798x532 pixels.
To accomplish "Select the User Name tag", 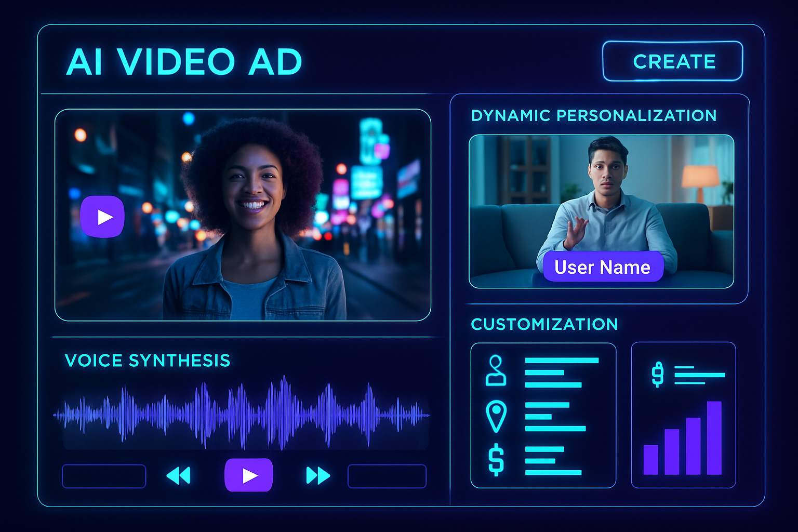I will pos(603,267).
